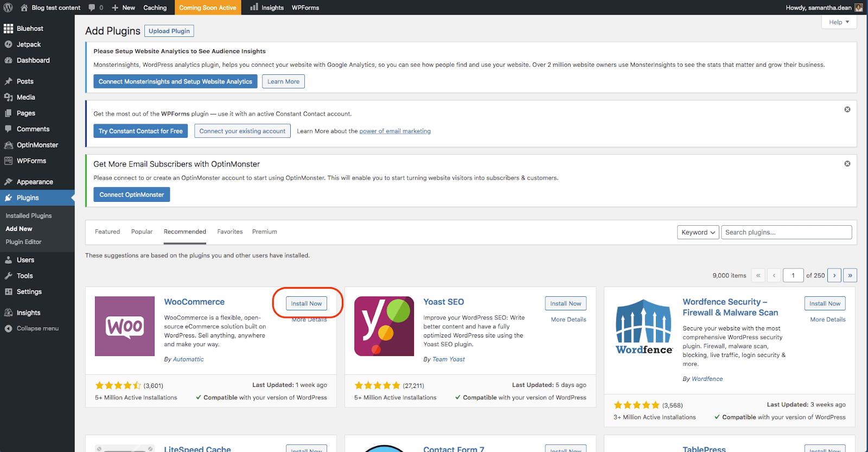Click Try Constant Contact for Free
The width and height of the screenshot is (868, 452).
point(141,131)
